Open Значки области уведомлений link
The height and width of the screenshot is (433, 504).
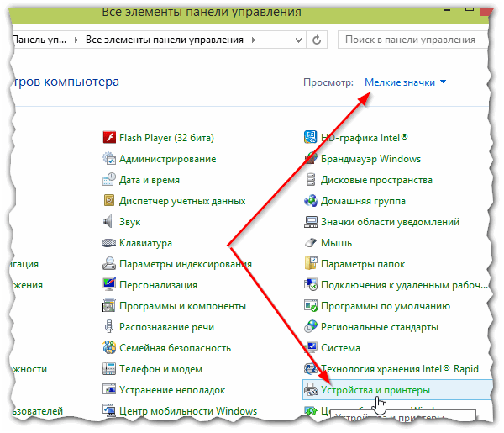coord(390,222)
